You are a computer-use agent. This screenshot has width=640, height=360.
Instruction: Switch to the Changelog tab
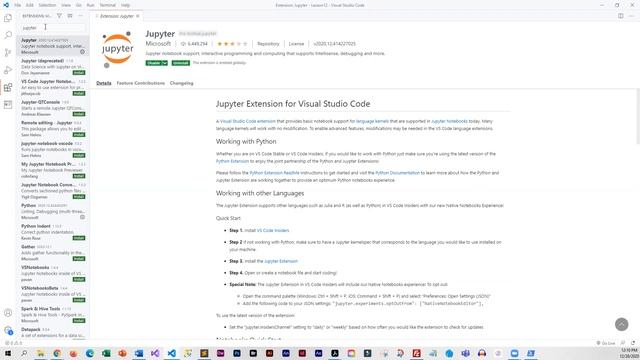tap(182, 83)
